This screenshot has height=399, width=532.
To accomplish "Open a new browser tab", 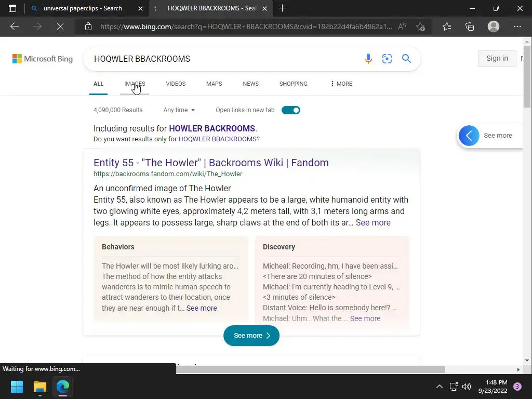I will click(x=282, y=8).
